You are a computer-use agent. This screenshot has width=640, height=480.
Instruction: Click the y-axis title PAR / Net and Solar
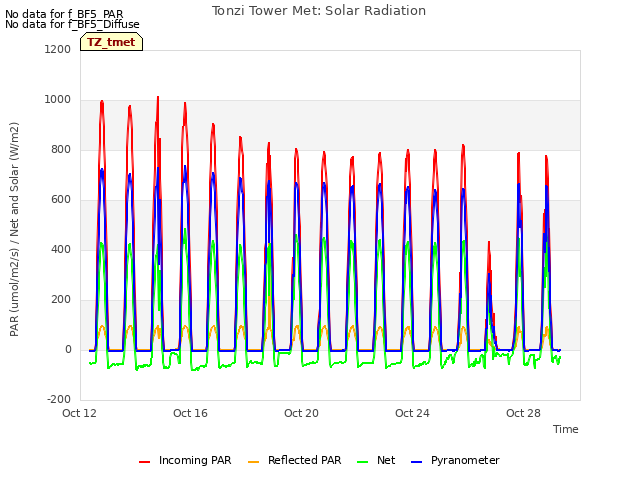pyautogui.click(x=14, y=229)
